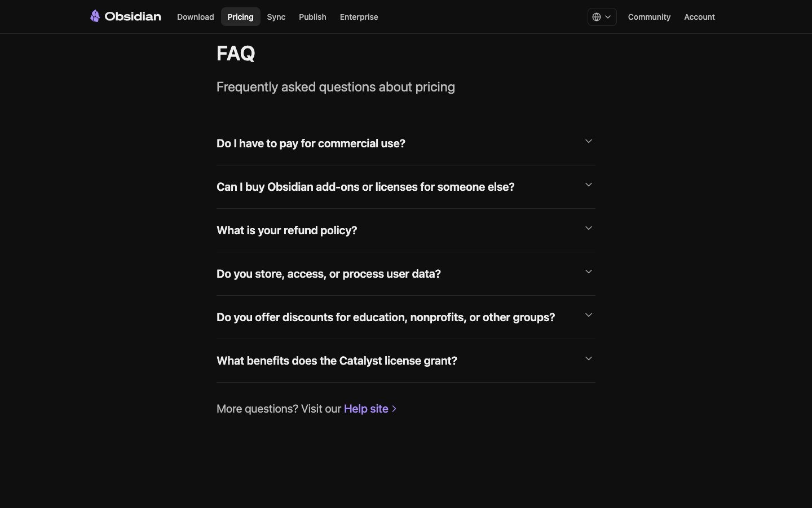The width and height of the screenshot is (812, 508).
Task: Open the Publish nav link
Action: (312, 17)
